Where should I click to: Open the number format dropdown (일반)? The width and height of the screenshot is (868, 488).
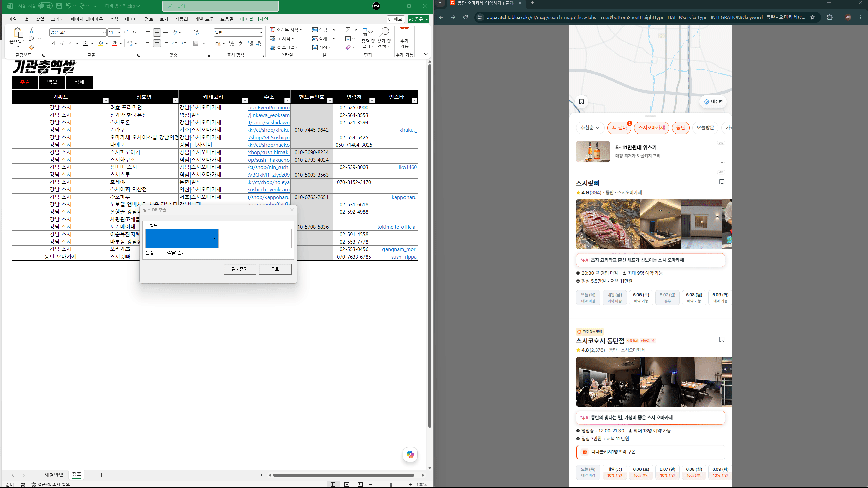pyautogui.click(x=260, y=33)
